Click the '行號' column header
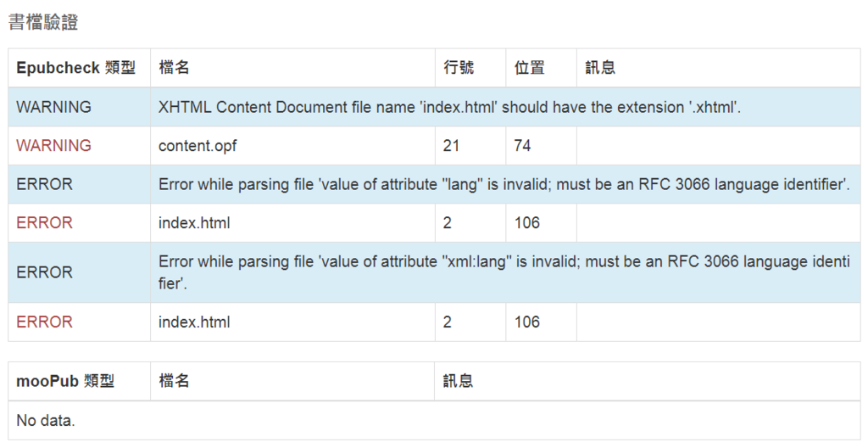Image resolution: width=868 pixels, height=448 pixels. 459,68
